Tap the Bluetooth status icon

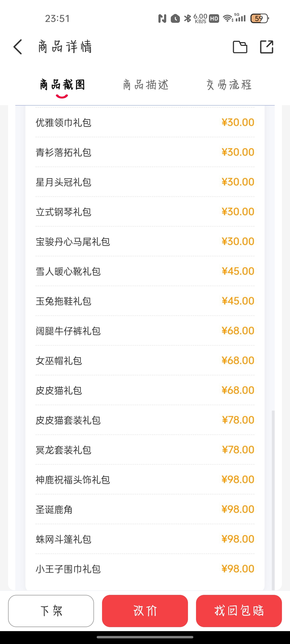click(187, 19)
